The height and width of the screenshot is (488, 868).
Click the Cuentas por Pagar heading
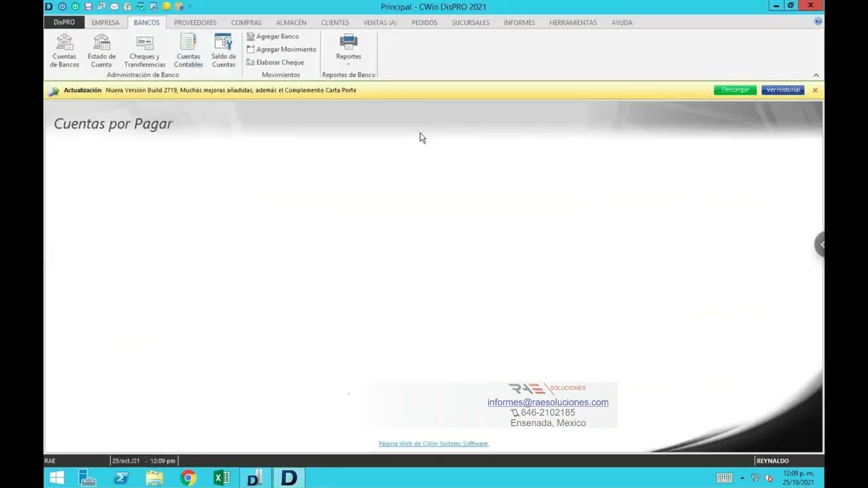point(113,124)
